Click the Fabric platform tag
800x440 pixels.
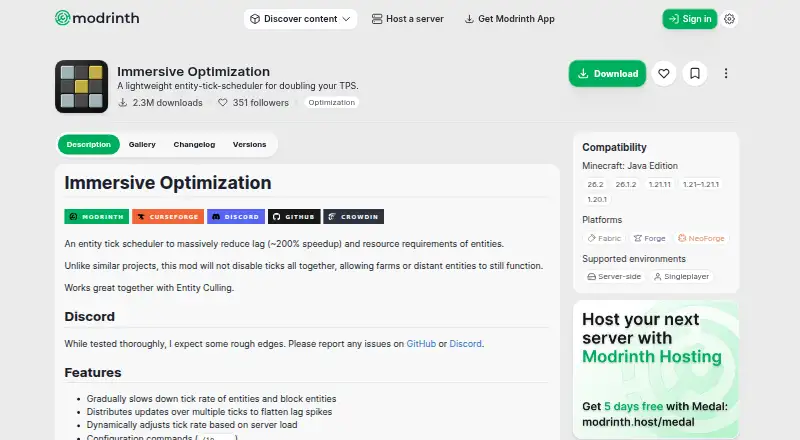[604, 238]
